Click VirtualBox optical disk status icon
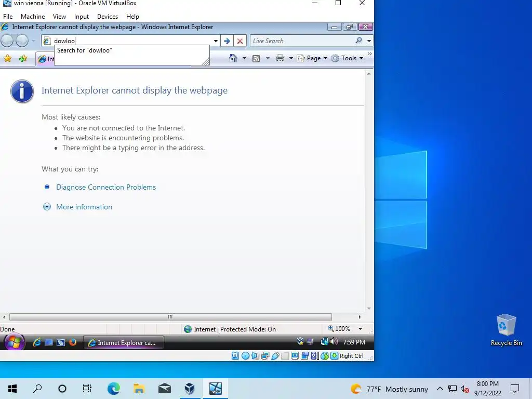Screen dimensions: 532x399 pos(245,355)
